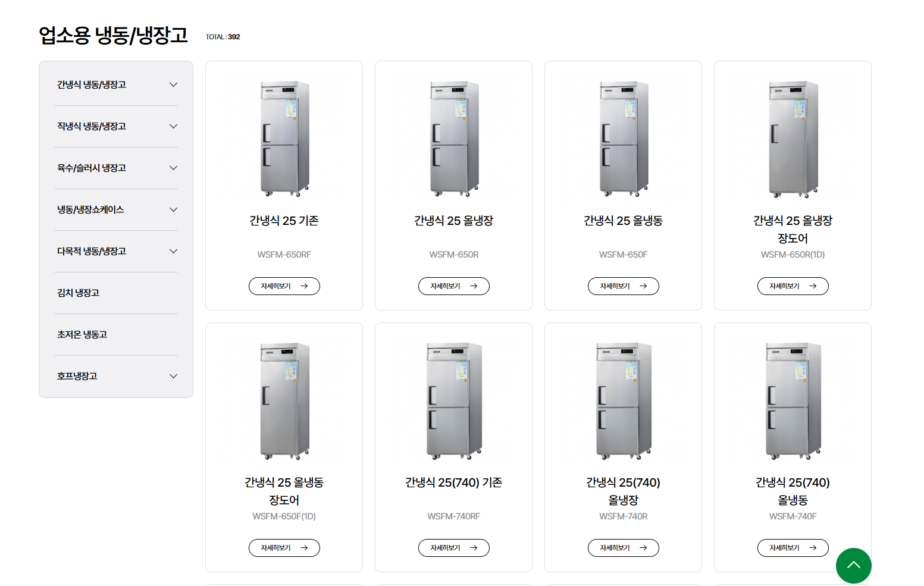Open the 간냉식 25(740) 올냉동 product image
This screenshot has width=924, height=586.
tap(793, 400)
